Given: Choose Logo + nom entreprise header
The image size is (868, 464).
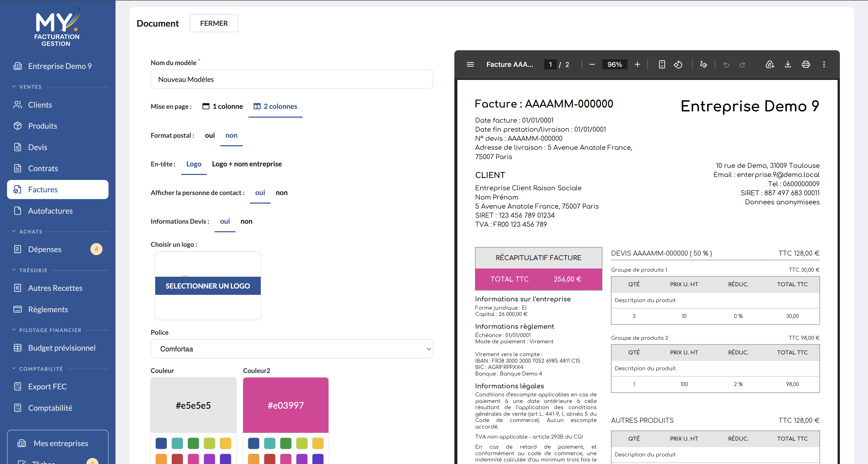Looking at the screenshot, I should tap(247, 164).
